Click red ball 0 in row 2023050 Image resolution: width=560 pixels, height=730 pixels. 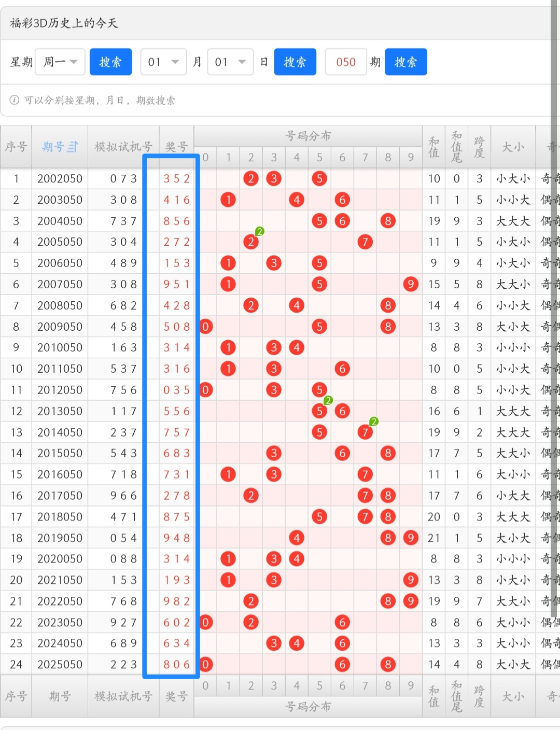pyautogui.click(x=206, y=622)
